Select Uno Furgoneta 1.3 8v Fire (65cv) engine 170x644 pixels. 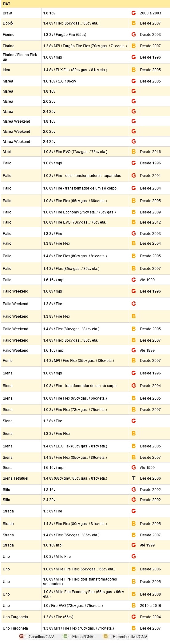(85, 617)
